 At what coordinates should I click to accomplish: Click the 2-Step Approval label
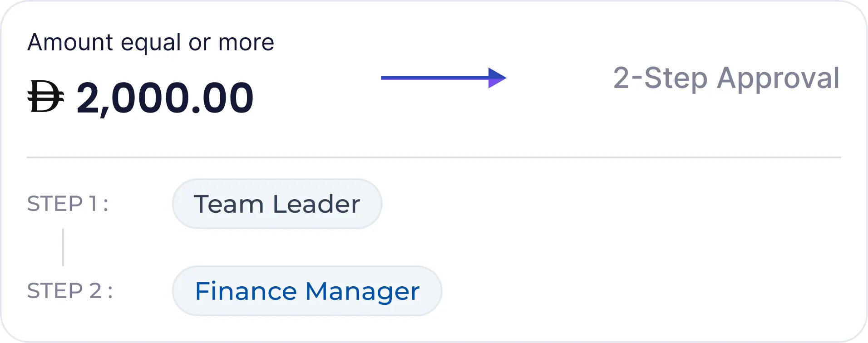[x=726, y=78]
